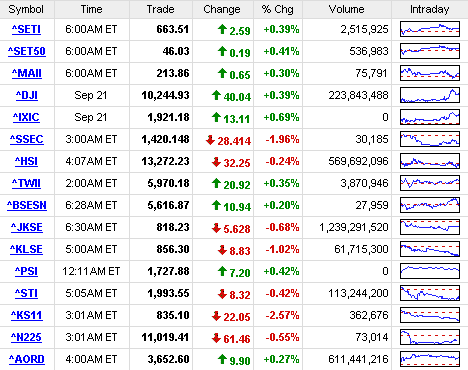The height and width of the screenshot is (370, 468).
Task: Open the ^TWII symbol link
Action: 26,184
